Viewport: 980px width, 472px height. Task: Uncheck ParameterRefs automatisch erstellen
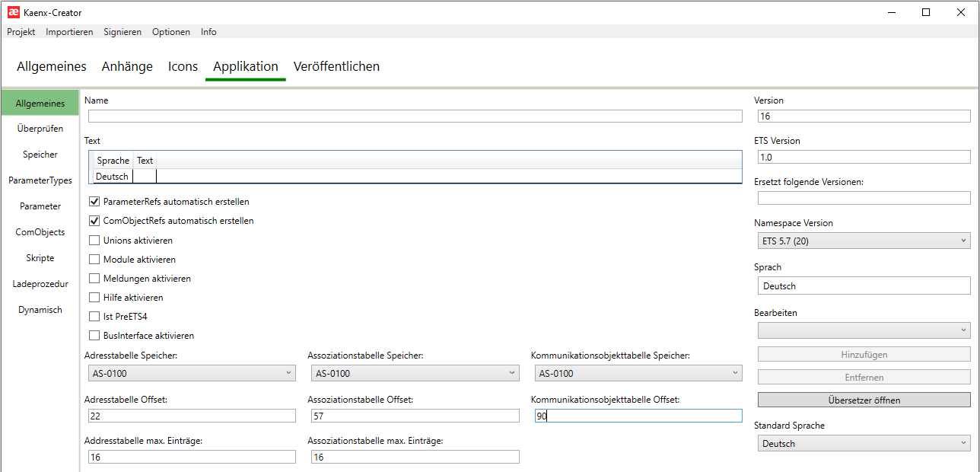tap(94, 202)
